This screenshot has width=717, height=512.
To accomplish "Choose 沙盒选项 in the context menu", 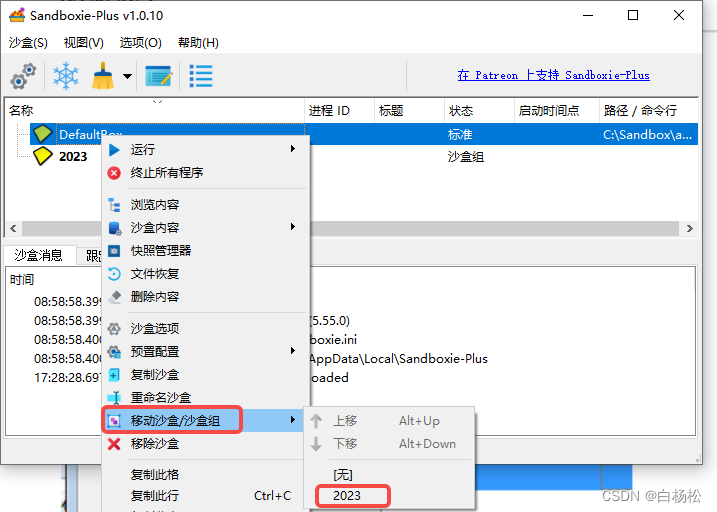I will 205,329.
